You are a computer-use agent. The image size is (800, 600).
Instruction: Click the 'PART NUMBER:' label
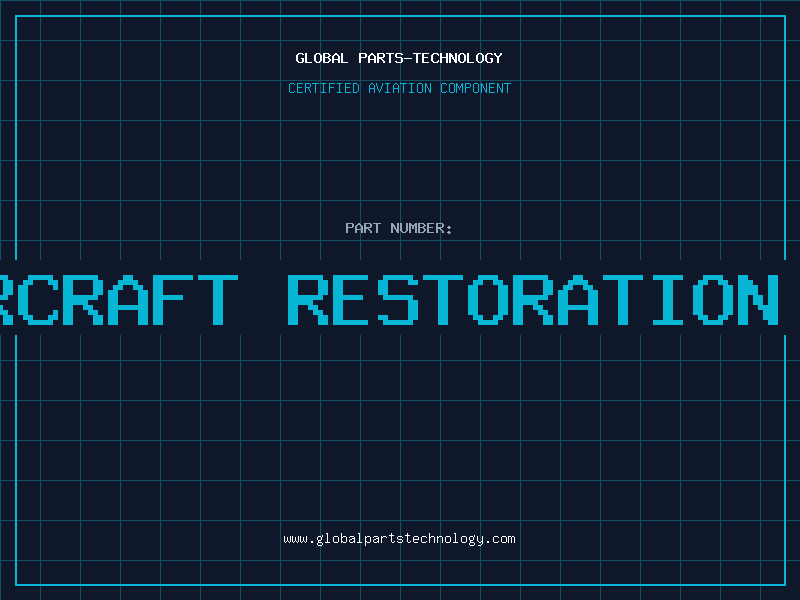(x=399, y=228)
